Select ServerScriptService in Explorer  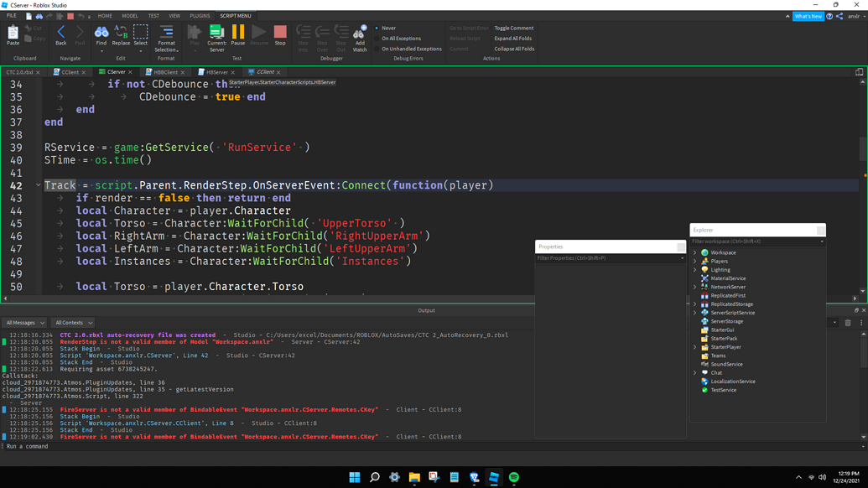(732, 313)
